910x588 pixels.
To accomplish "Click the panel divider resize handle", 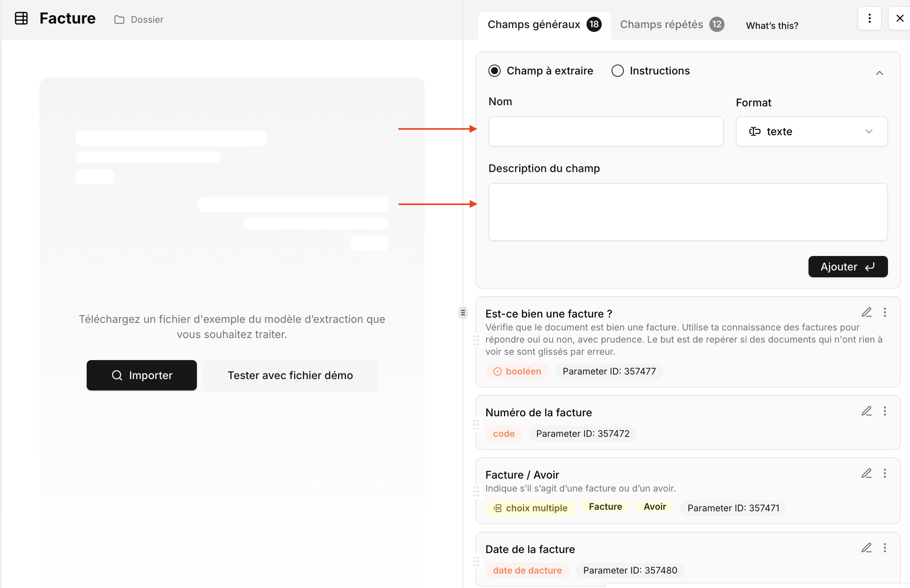I will (463, 313).
